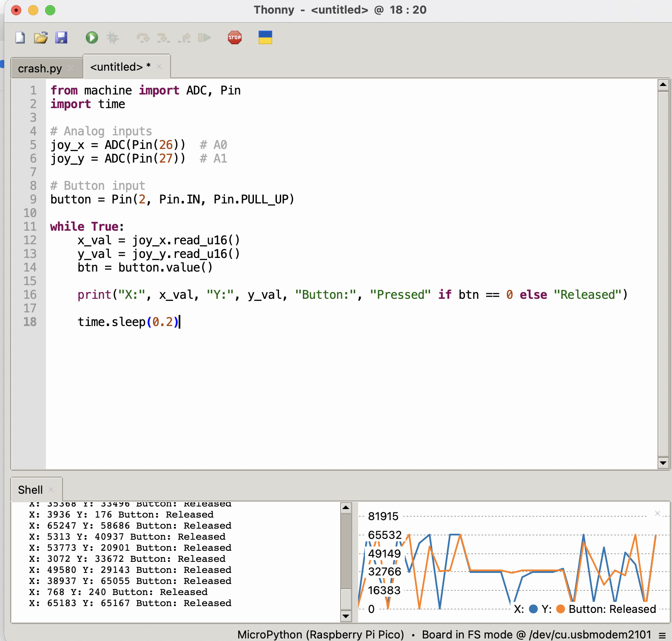The image size is (672, 641).
Task: Open the MicroPython interpreter selector in the status bar
Action: tap(321, 635)
